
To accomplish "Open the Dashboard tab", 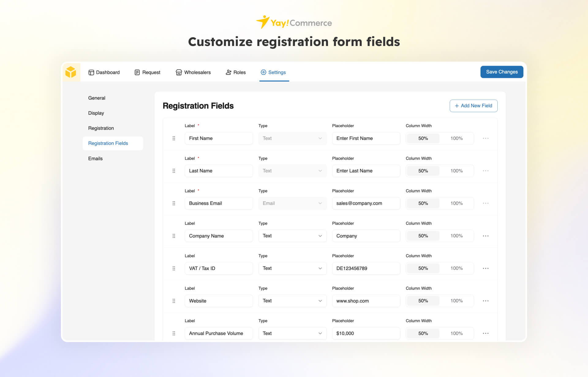I will tap(104, 72).
